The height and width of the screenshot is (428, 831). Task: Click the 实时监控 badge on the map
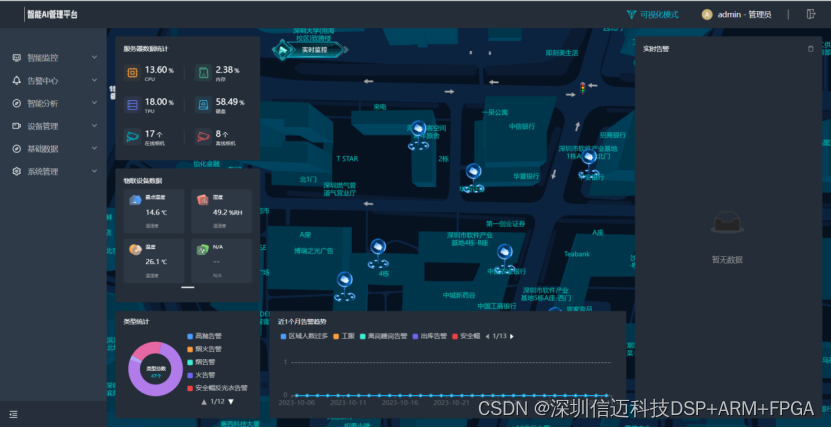click(308, 48)
